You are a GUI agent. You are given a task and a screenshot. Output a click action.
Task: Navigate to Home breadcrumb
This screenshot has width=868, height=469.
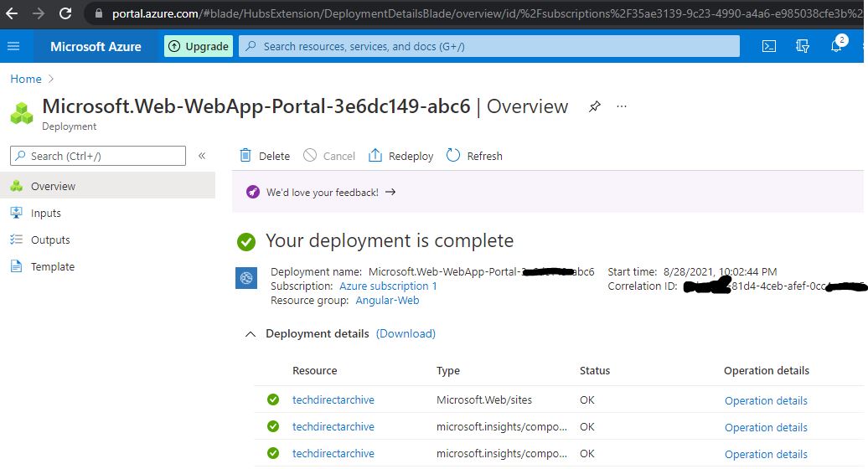coord(25,79)
